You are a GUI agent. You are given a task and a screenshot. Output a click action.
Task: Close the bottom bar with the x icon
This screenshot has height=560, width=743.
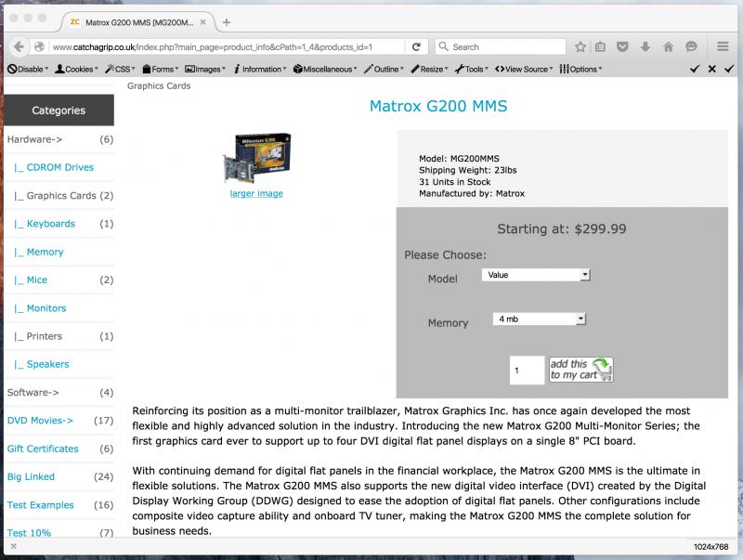point(13,546)
